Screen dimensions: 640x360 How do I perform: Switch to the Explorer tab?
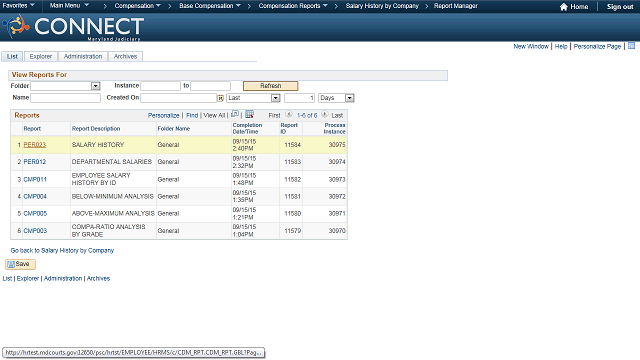tap(41, 56)
